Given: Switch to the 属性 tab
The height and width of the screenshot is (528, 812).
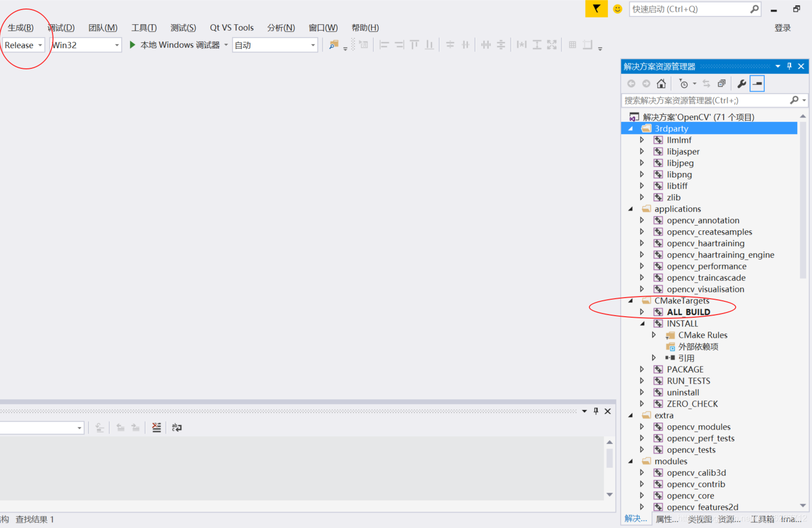Looking at the screenshot, I should pyautogui.click(x=667, y=519).
